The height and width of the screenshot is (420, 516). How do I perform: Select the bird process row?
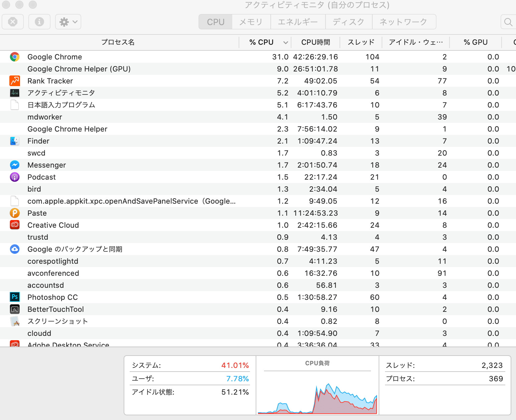[x=258, y=189]
